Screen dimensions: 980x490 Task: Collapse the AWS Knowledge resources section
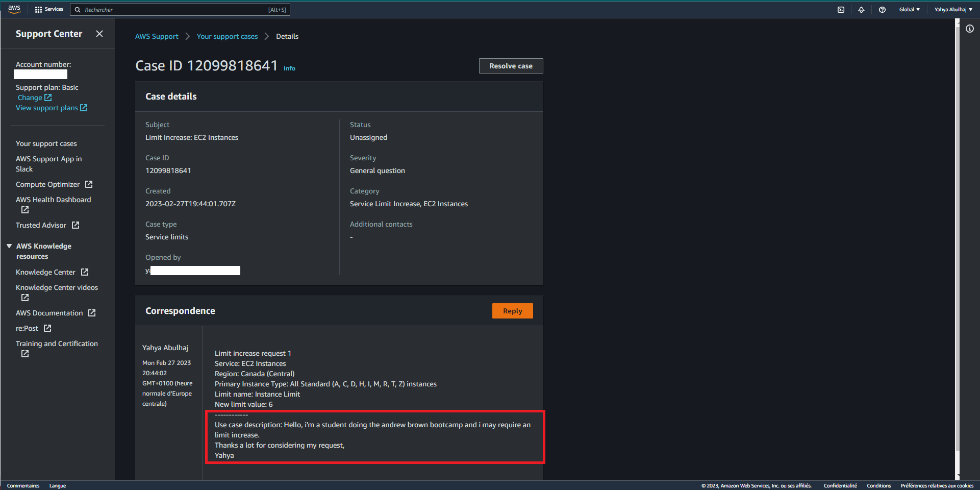pos(9,246)
